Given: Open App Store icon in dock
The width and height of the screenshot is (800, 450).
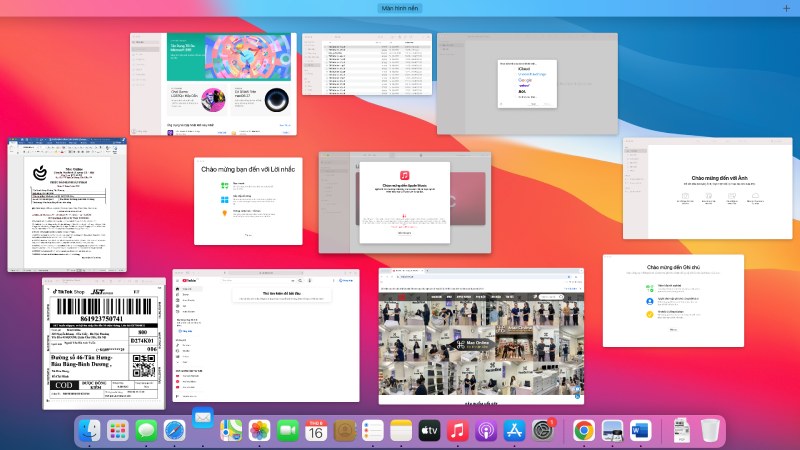Looking at the screenshot, I should pos(514,431).
